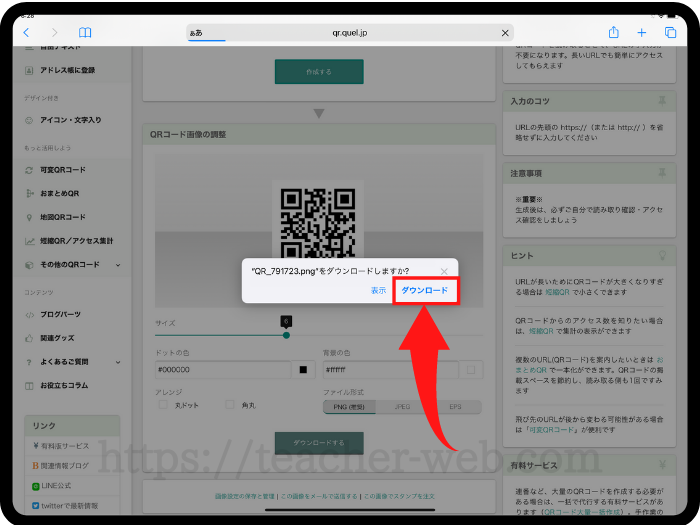This screenshot has width=700, height=525.
Task: Click the chart icon beside 短縮QR/アクセス集計
Action: pos(29,242)
